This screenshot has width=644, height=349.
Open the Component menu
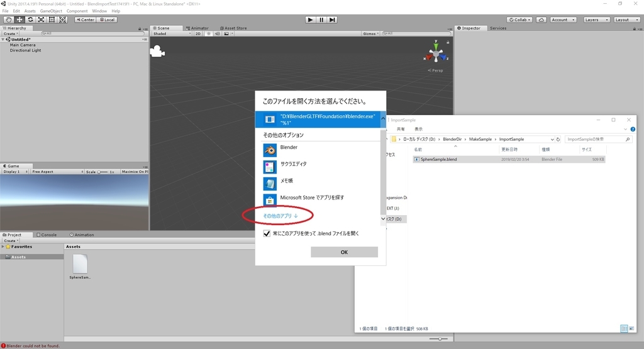click(77, 11)
